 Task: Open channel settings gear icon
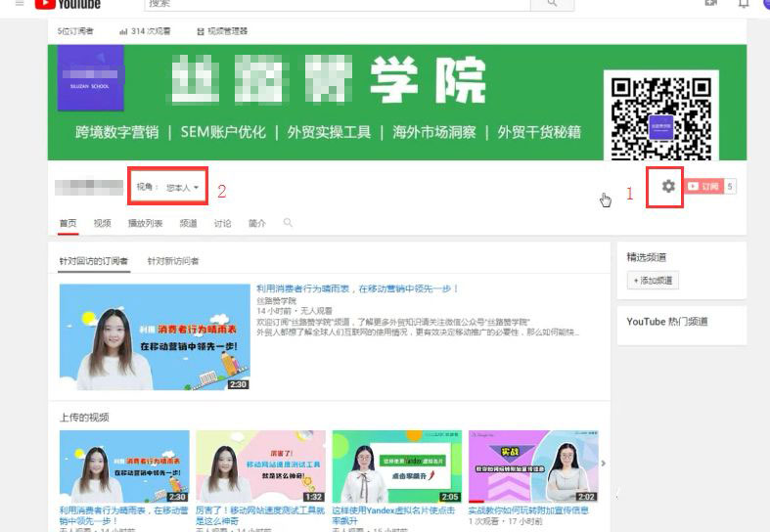pos(668,187)
